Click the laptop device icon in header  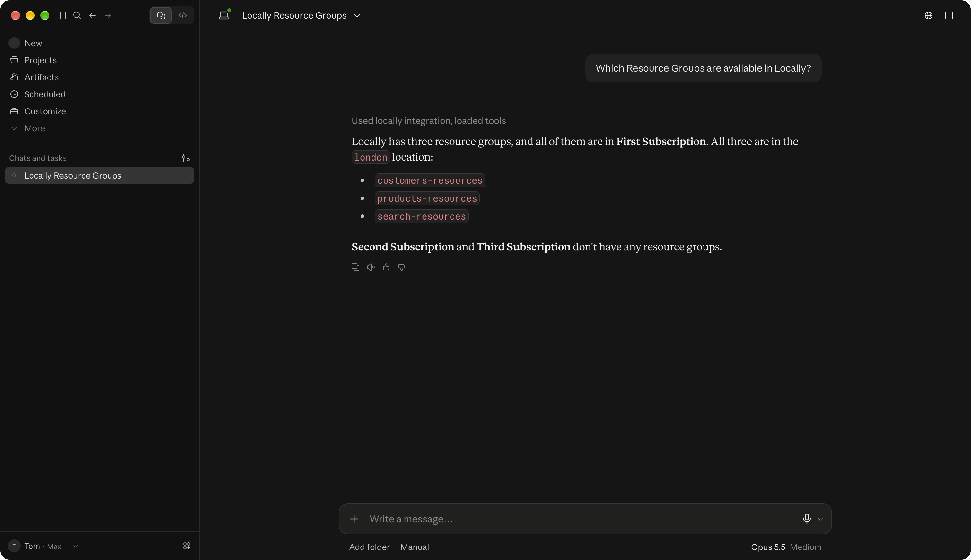[224, 15]
